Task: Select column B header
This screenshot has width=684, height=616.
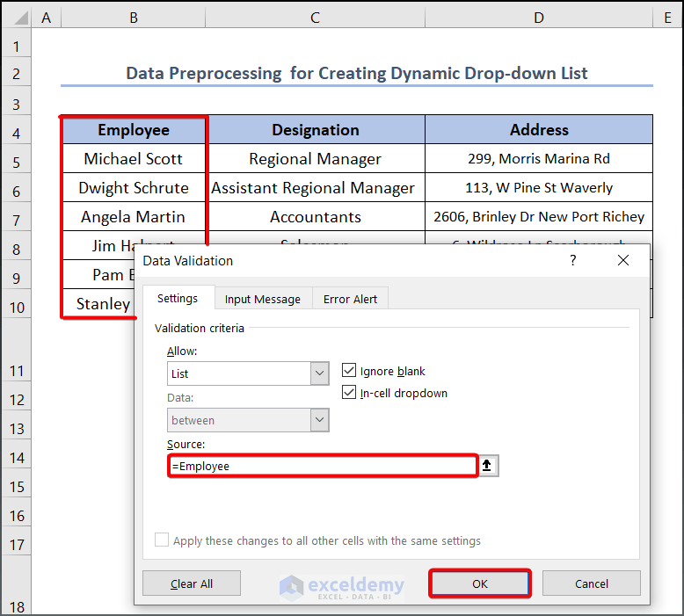Action: (134, 18)
